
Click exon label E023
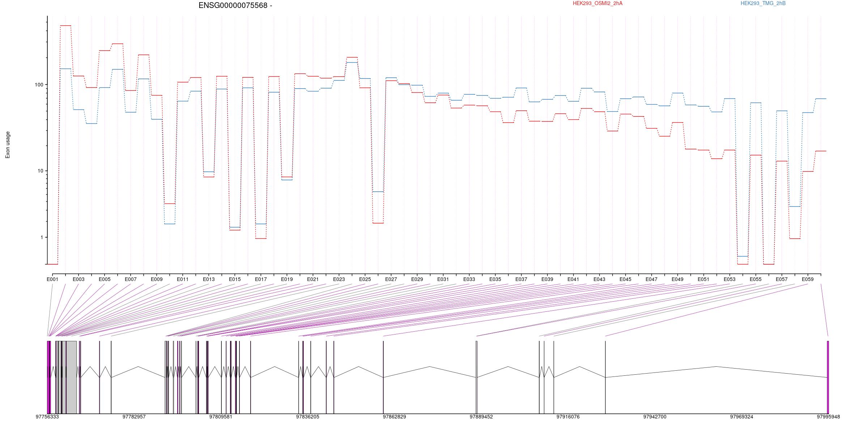339,279
